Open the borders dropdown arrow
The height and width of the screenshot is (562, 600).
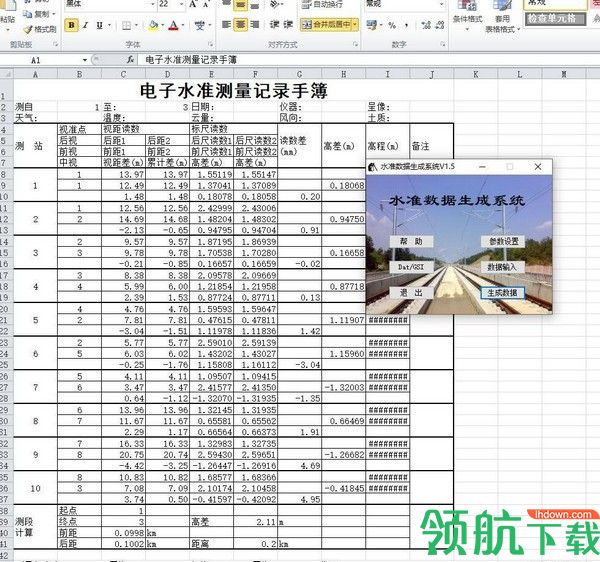(x=137, y=25)
